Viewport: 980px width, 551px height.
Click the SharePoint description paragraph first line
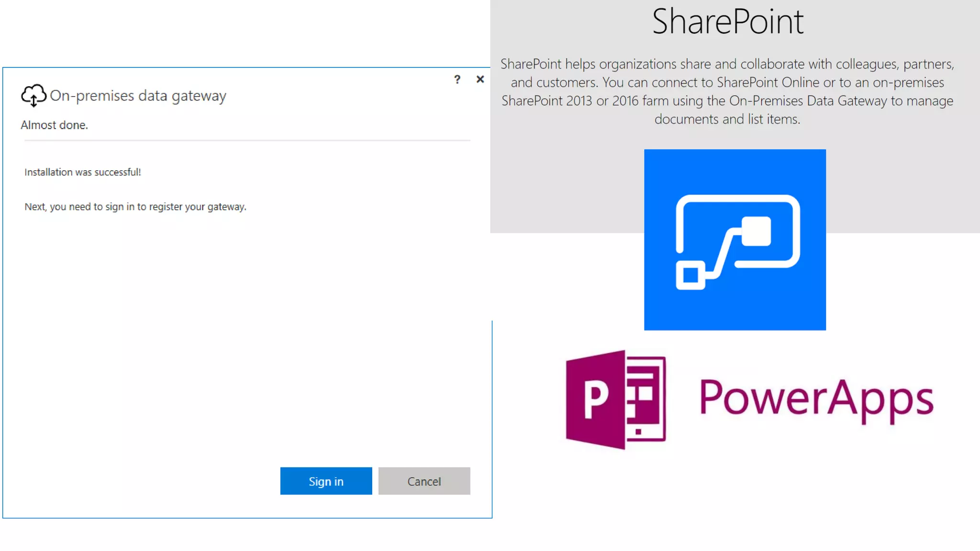pos(727,64)
